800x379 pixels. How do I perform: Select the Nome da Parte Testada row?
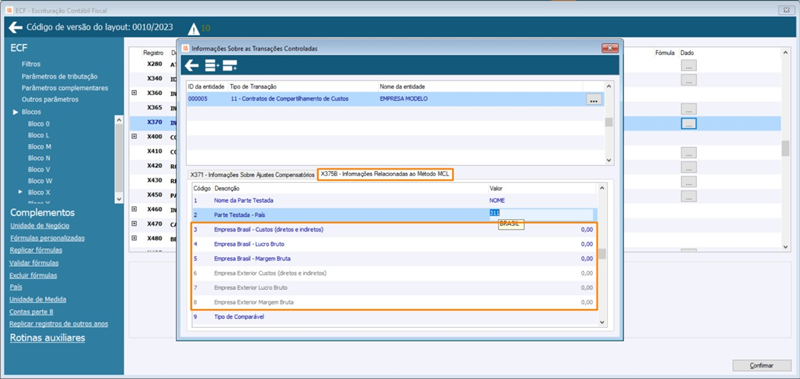tap(394, 200)
